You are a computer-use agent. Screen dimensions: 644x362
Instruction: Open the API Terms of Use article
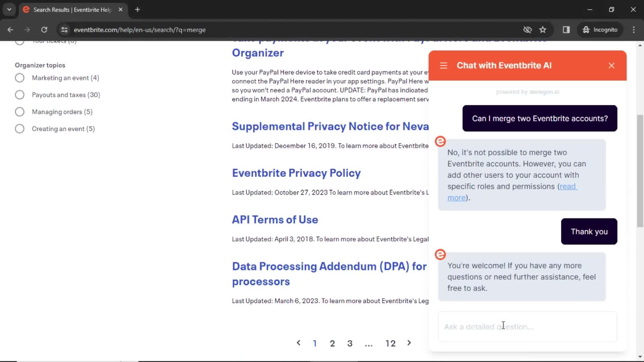pyautogui.click(x=275, y=220)
